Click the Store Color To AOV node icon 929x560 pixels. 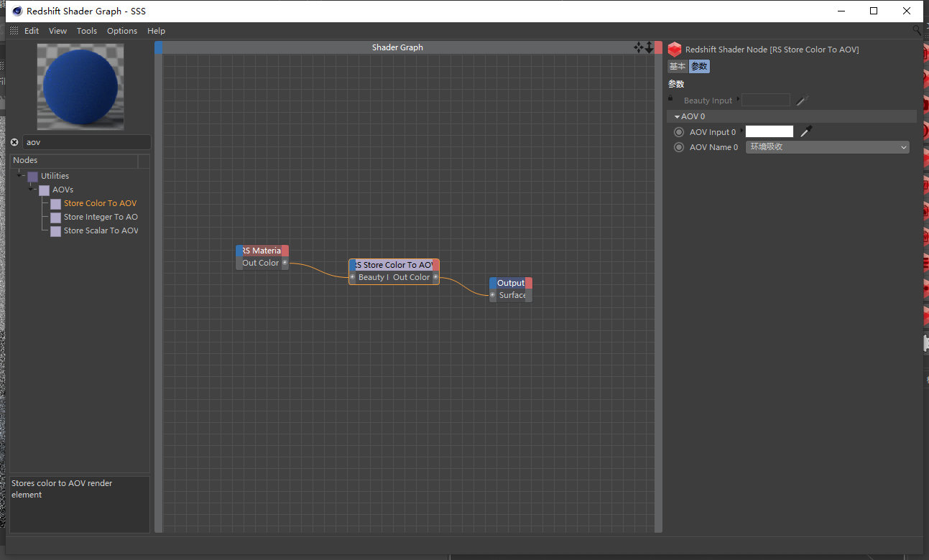tap(55, 204)
